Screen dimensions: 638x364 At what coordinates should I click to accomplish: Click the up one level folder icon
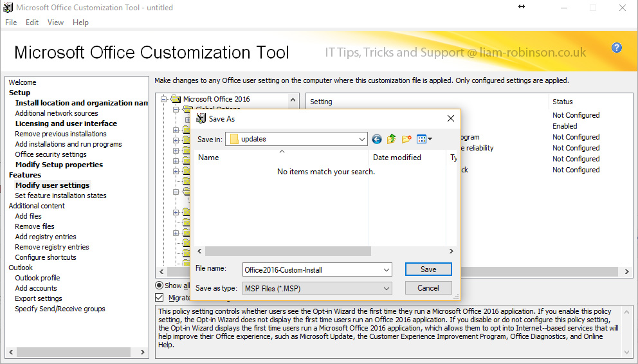pos(391,139)
